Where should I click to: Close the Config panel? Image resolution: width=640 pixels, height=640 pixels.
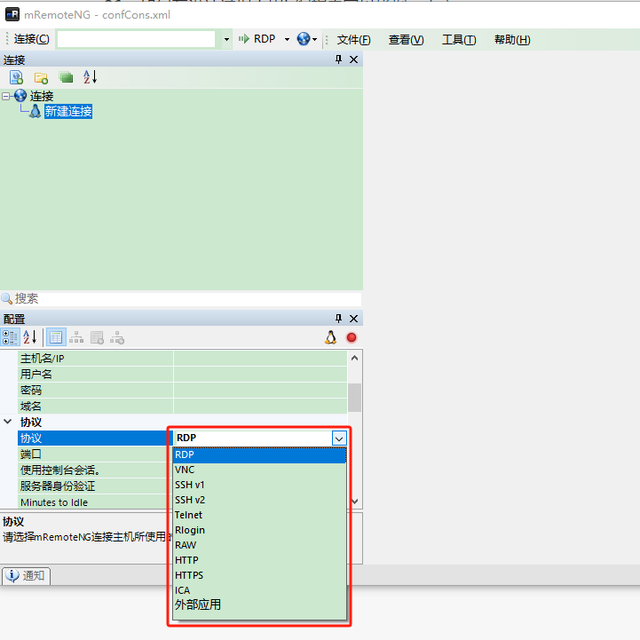tap(354, 318)
